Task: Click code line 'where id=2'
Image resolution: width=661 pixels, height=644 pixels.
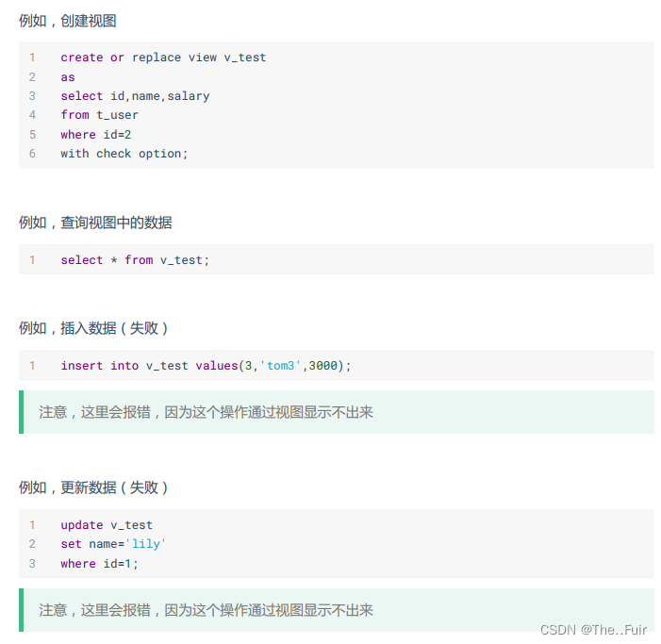Action: [x=95, y=135]
